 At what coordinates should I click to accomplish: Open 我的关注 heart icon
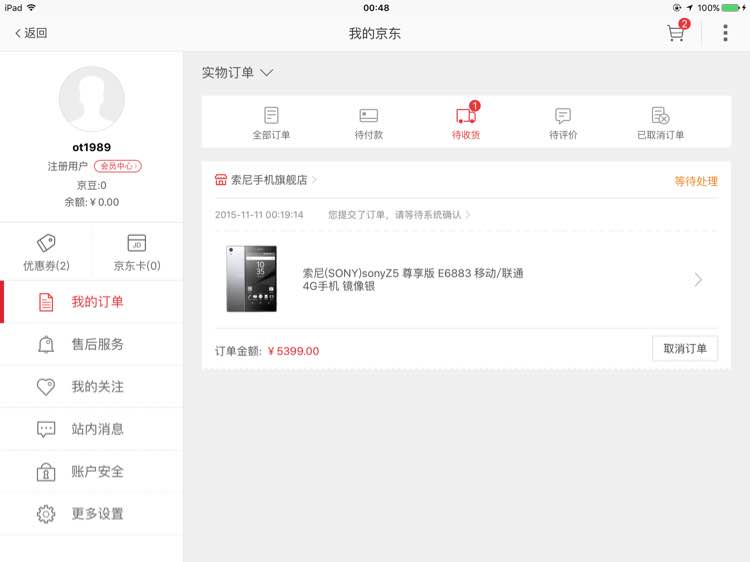[46, 386]
